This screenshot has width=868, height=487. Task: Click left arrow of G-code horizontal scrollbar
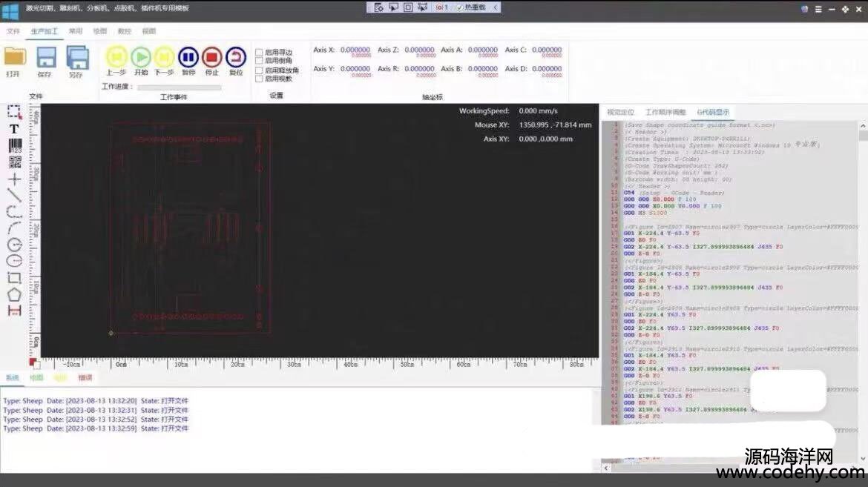click(x=606, y=468)
